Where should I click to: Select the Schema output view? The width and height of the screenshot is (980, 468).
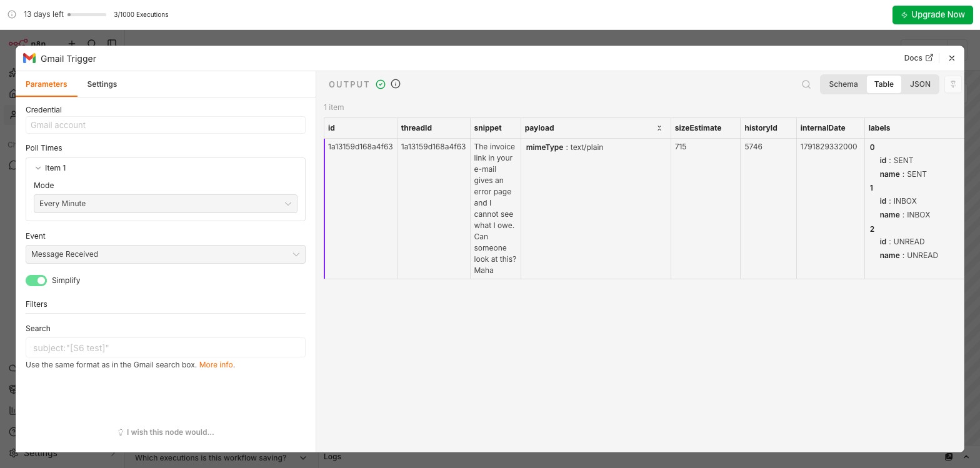tap(843, 84)
